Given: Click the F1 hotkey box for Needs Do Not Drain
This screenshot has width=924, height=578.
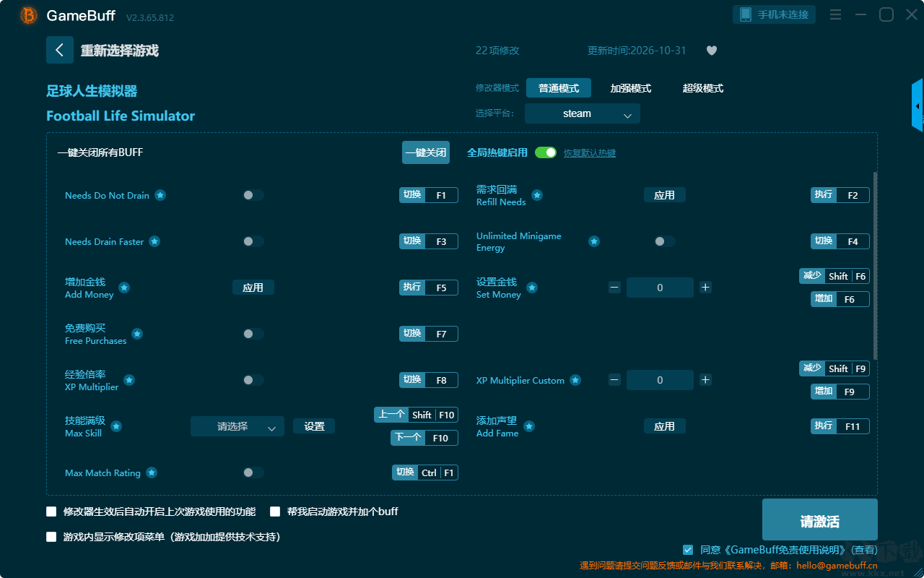Looking at the screenshot, I should point(441,195).
